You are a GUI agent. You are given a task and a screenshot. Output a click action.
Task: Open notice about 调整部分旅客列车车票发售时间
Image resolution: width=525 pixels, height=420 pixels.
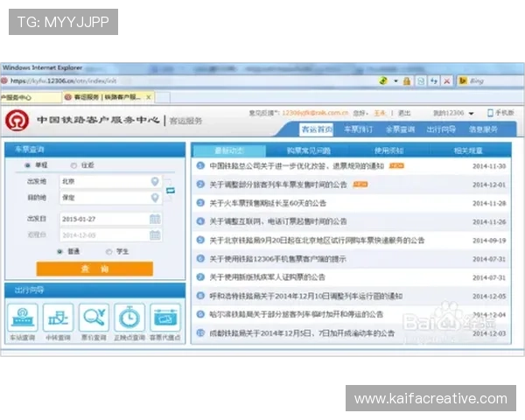tap(278, 185)
